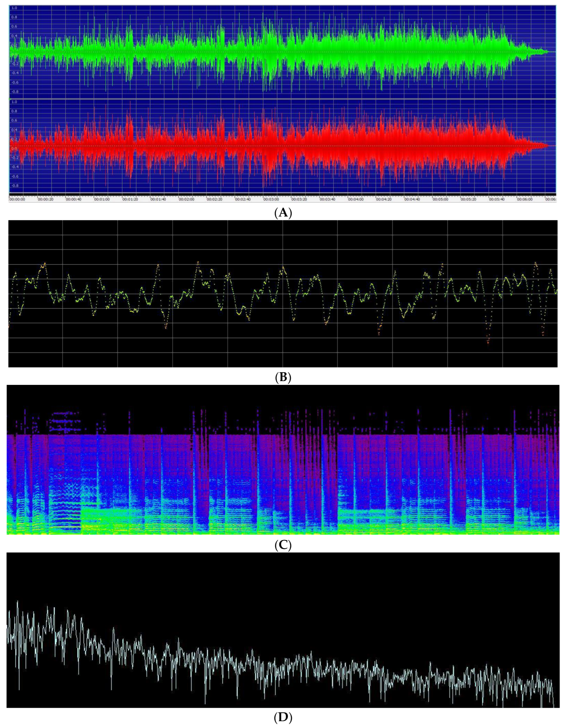Click the 00:00:00 timeline label
The image size is (565, 728).
[18, 199]
